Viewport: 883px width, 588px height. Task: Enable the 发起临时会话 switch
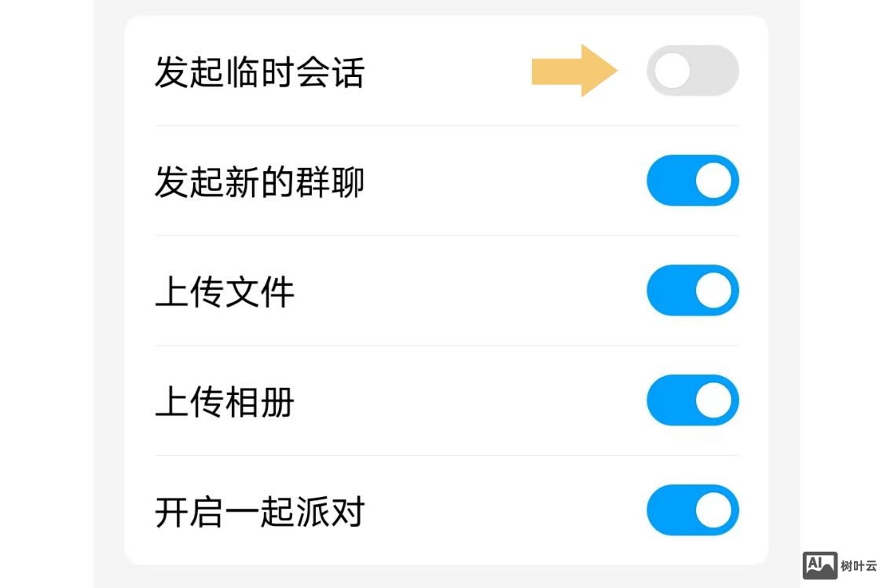pyautogui.click(x=692, y=71)
